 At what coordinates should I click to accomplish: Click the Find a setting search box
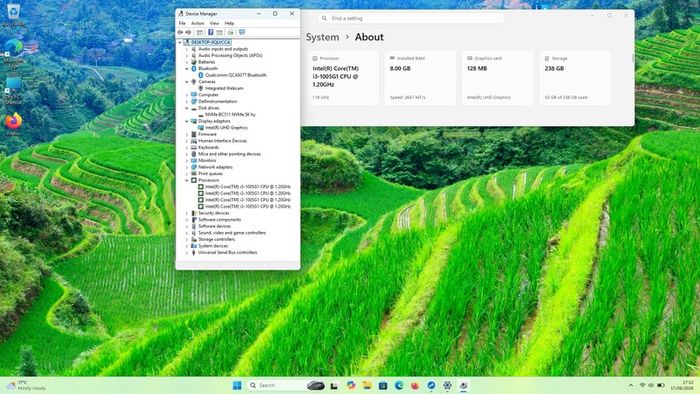pos(411,18)
